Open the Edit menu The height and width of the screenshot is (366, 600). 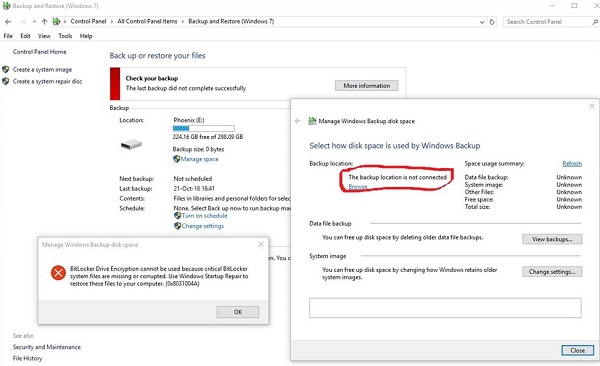25,36
